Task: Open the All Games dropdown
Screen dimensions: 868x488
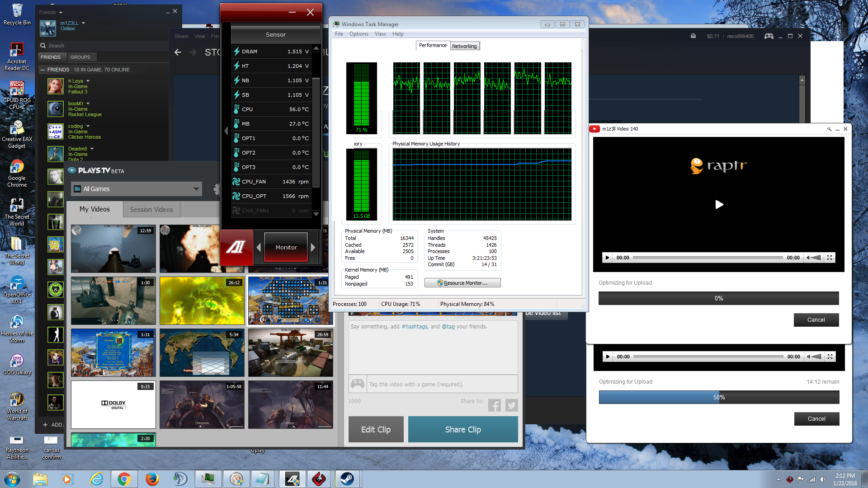Action: [136, 189]
